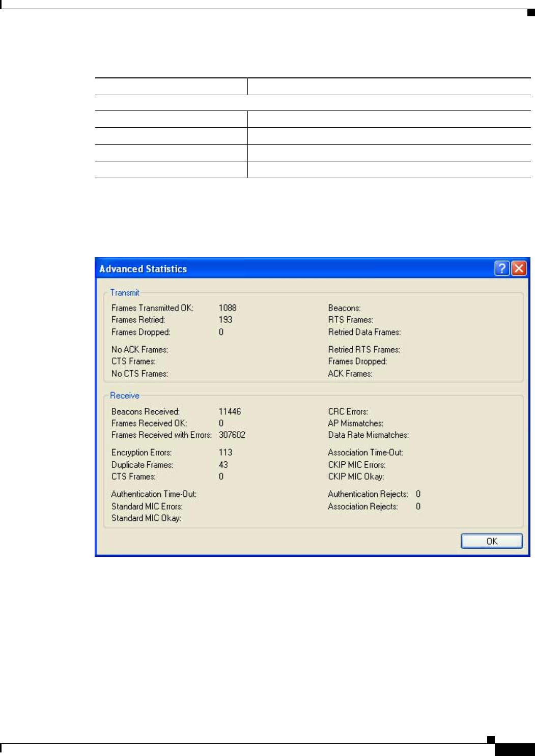This screenshot has width=535, height=756.
Task: Click the Beacons Received label
Action: [146, 411]
